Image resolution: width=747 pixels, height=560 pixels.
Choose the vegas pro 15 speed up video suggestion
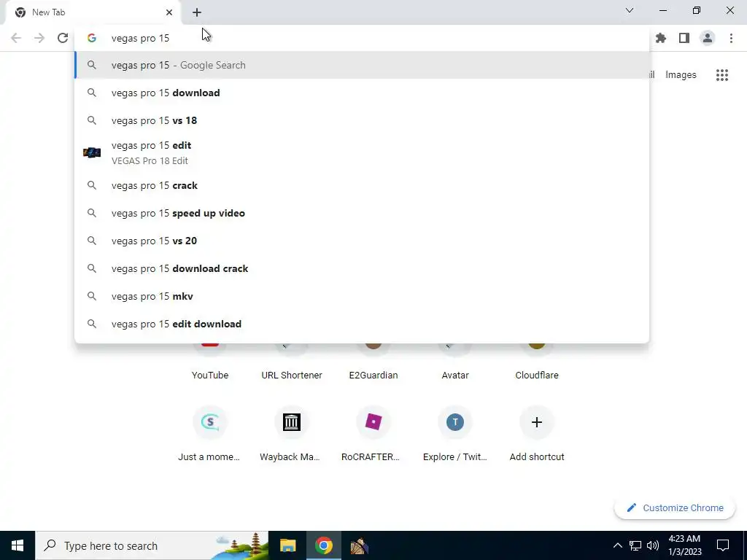coord(362,214)
